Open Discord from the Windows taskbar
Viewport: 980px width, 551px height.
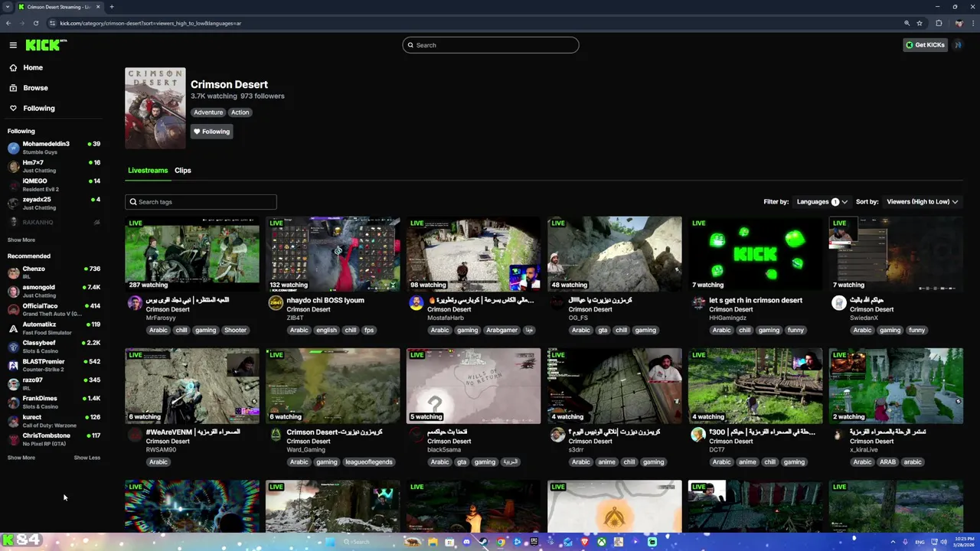466,542
